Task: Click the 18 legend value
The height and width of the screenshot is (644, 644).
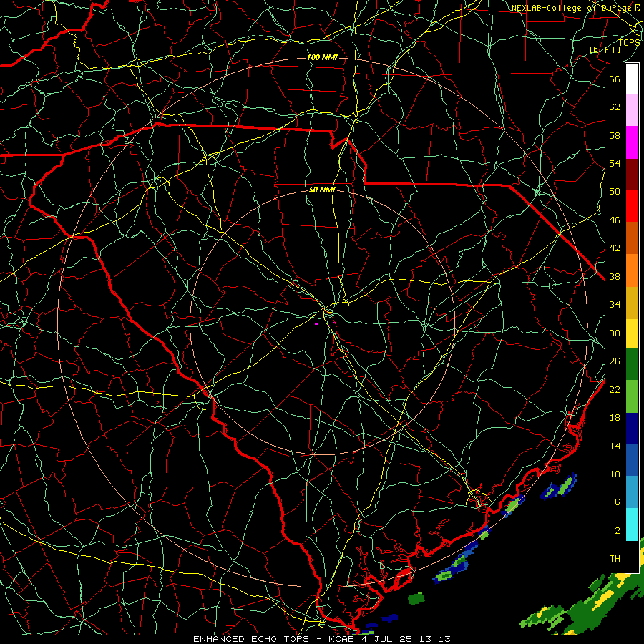Action: (x=615, y=418)
